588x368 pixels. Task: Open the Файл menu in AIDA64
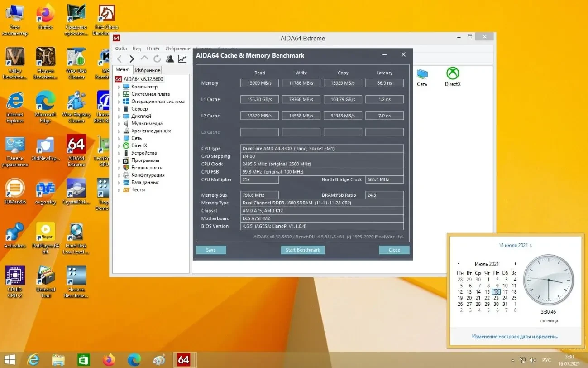pyautogui.click(x=120, y=48)
